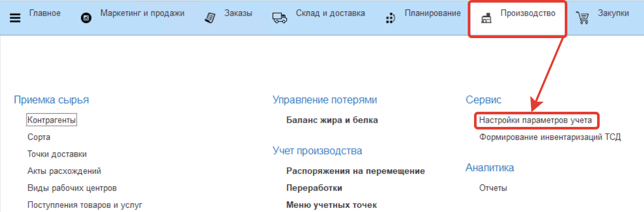Open Баланс жира и белка
The width and height of the screenshot is (644, 212).
pyautogui.click(x=332, y=120)
